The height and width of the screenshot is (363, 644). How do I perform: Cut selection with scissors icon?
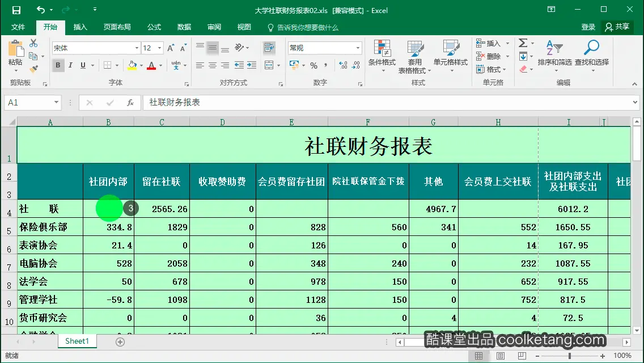33,43
